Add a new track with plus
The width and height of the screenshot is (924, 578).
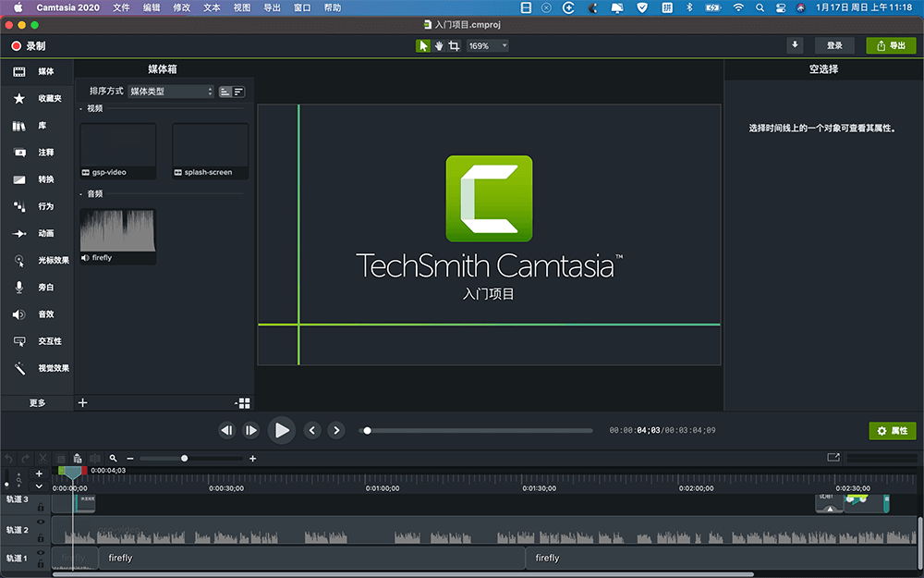click(39, 473)
